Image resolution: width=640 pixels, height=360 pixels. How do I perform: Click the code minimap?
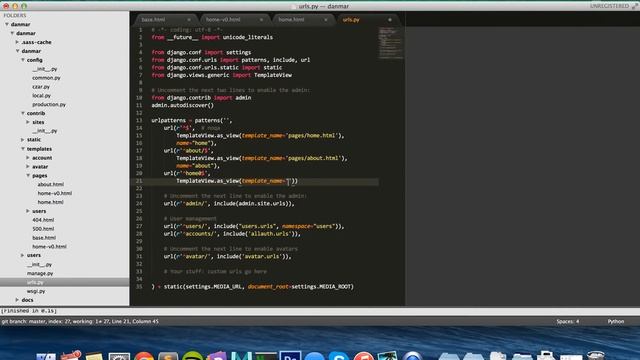click(390, 43)
